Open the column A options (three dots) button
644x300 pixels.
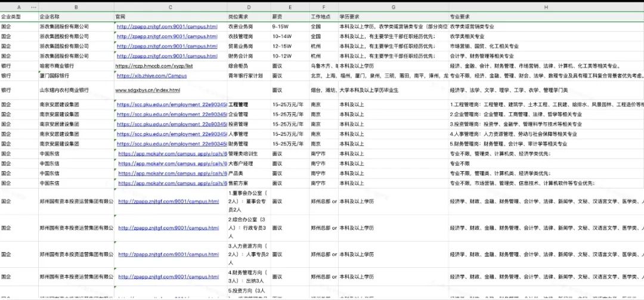coord(33,7)
